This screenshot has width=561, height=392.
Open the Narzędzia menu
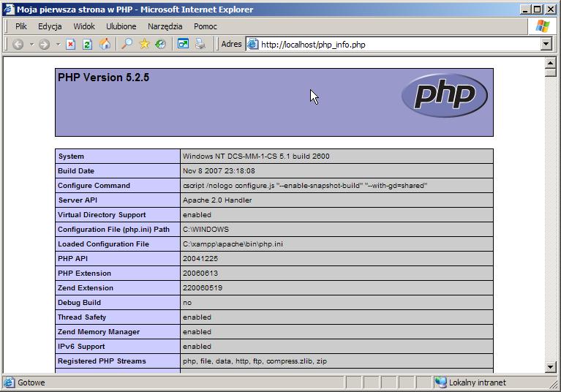click(165, 26)
